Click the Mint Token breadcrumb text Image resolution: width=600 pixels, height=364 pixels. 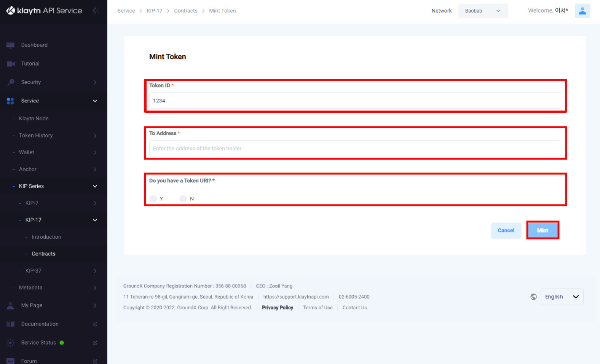(222, 11)
